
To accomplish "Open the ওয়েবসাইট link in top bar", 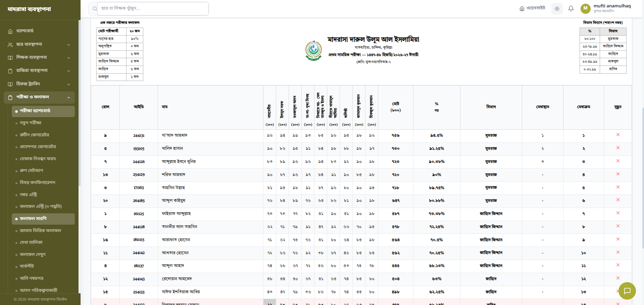I will pos(532,8).
